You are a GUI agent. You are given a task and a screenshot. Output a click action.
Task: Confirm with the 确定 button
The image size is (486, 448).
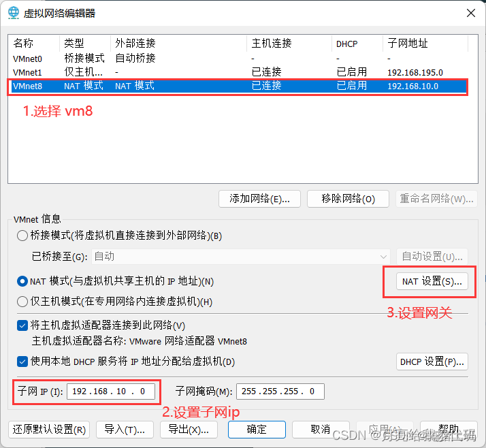coord(257,430)
